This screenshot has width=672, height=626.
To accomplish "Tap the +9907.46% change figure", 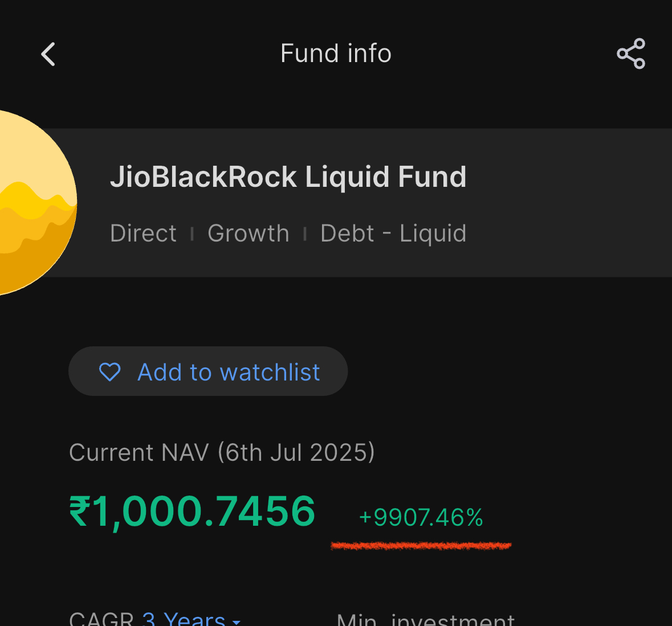I will pyautogui.click(x=421, y=518).
